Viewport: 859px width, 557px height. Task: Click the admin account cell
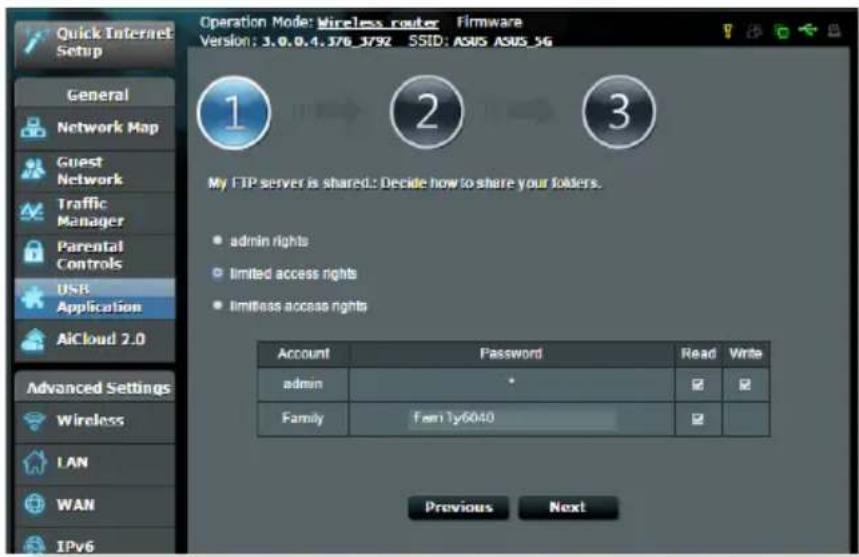(303, 384)
